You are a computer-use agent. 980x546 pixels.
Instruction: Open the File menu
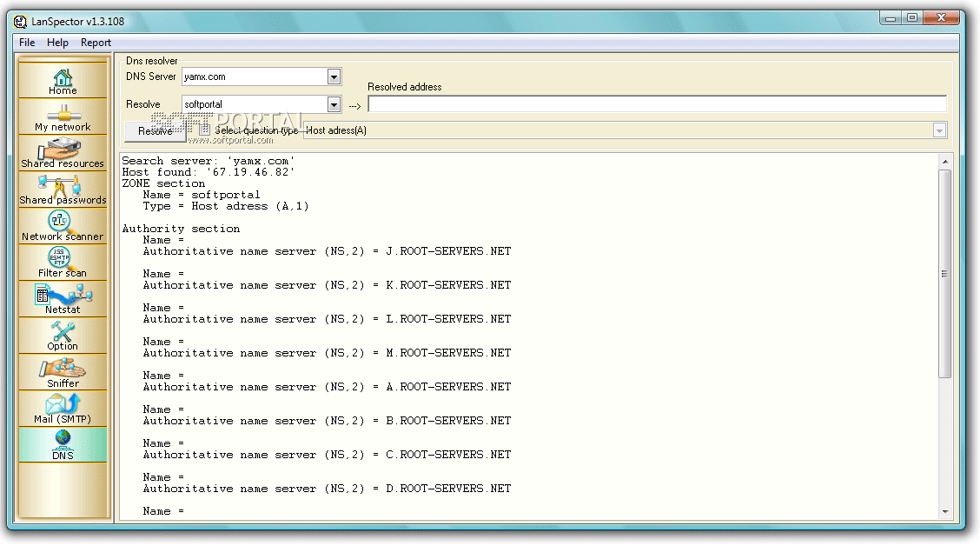pyautogui.click(x=27, y=43)
